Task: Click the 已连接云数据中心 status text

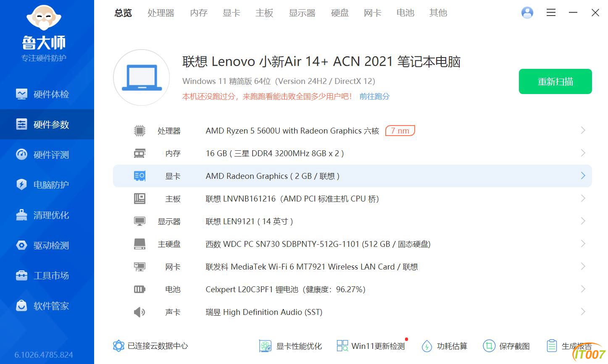Action: [x=158, y=346]
